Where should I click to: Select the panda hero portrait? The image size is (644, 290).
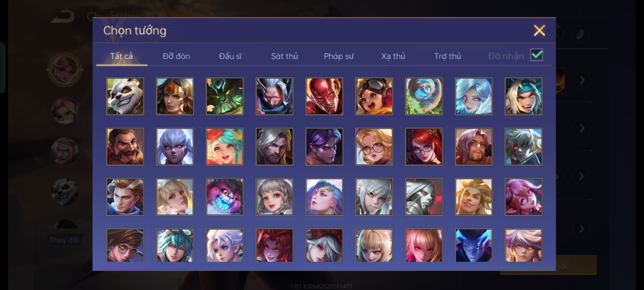[125, 96]
